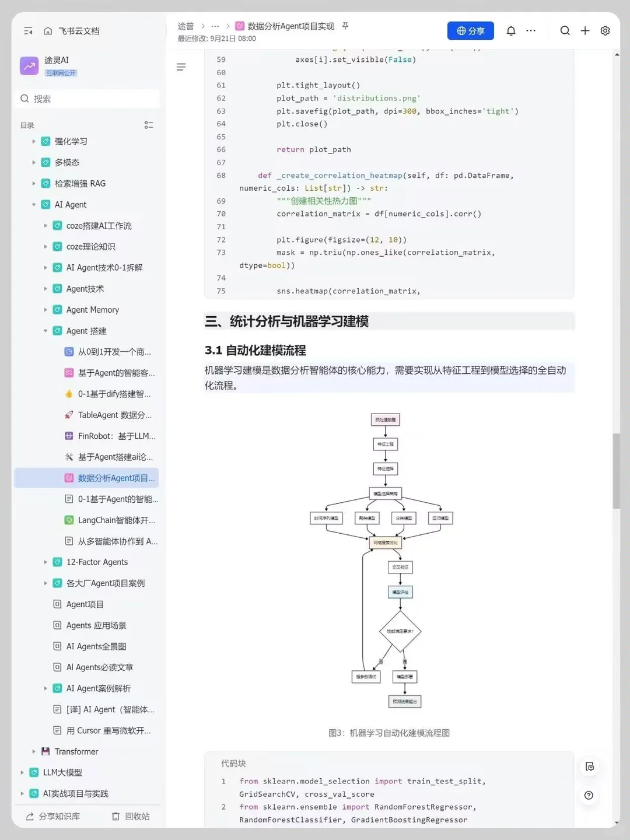
Task: Expand the AI实战项目与实践 node
Action: pyautogui.click(x=22, y=793)
